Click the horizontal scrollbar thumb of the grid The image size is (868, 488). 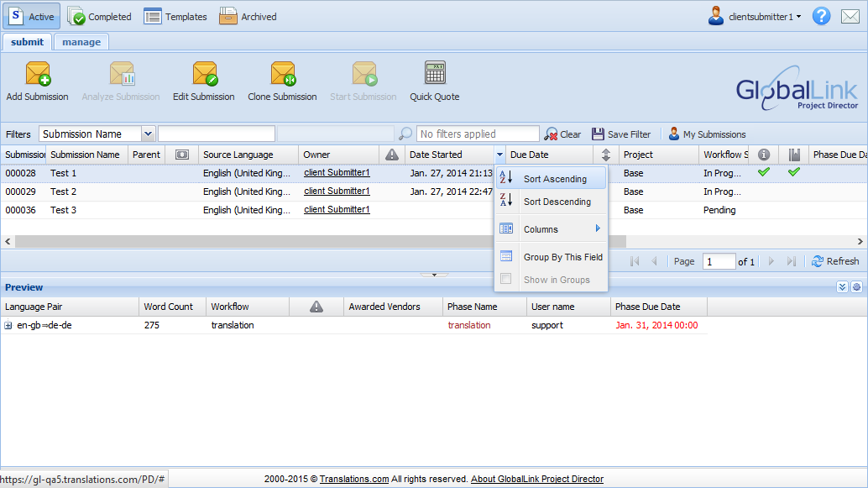(321, 242)
